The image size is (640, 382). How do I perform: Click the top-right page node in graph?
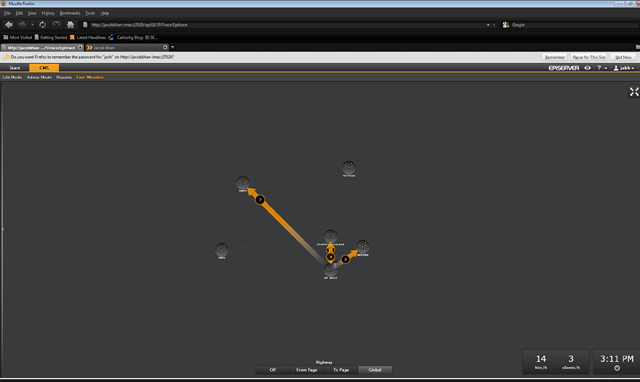tap(349, 167)
